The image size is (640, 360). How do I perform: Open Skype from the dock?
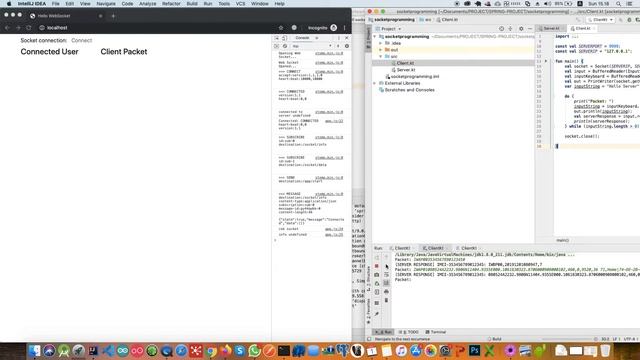pyautogui.click(x=240, y=351)
